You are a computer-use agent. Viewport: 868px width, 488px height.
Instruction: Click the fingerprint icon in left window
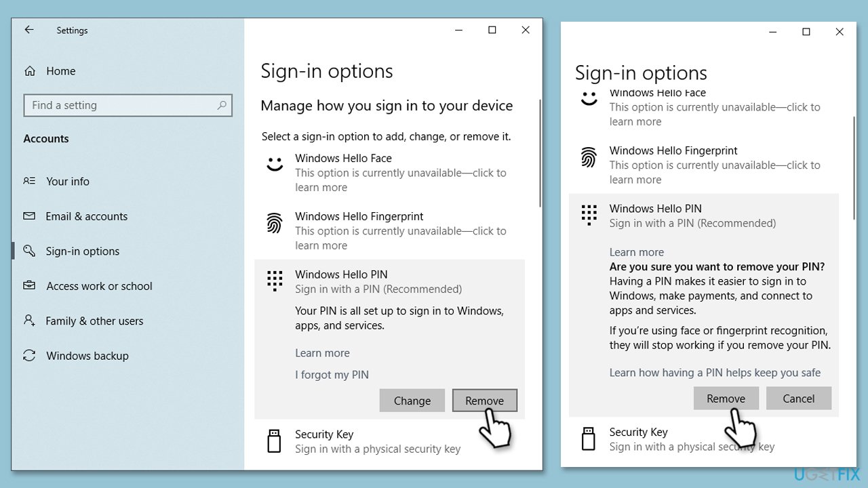pos(275,223)
